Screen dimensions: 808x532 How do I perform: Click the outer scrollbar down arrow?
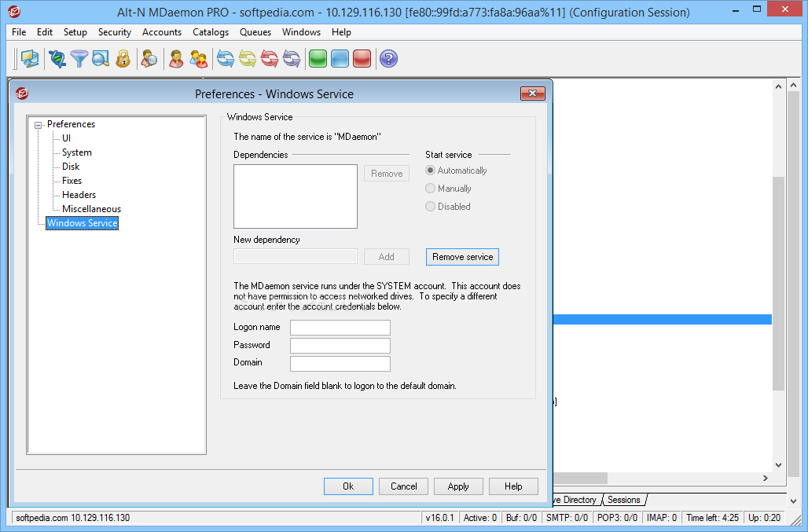coord(793,500)
